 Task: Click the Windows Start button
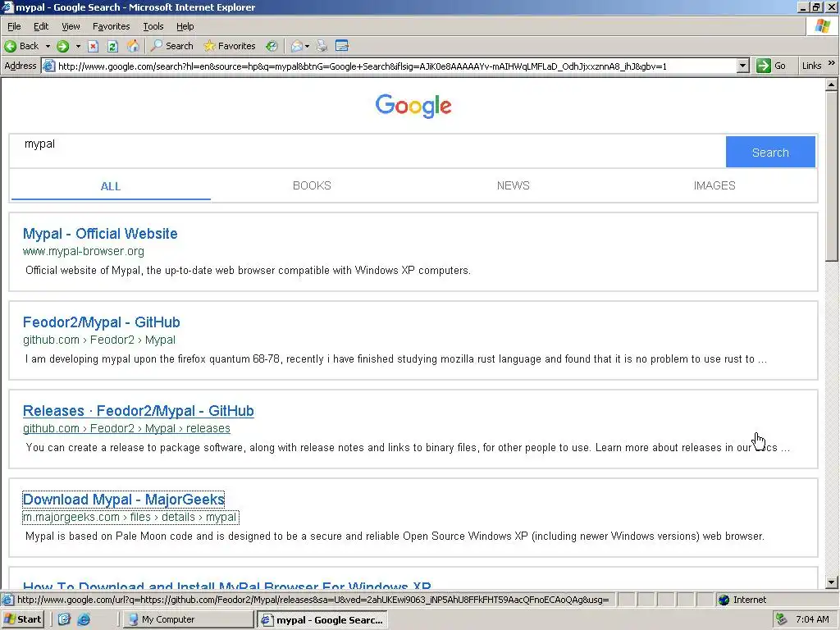pos(22,619)
